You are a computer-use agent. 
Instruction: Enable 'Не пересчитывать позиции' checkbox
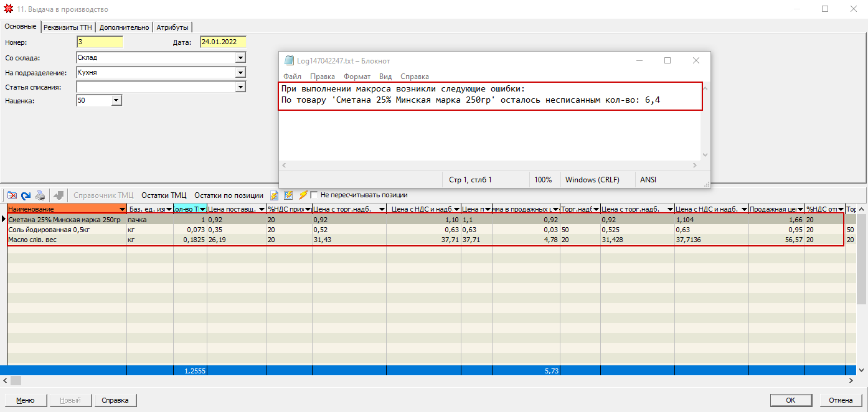click(314, 195)
